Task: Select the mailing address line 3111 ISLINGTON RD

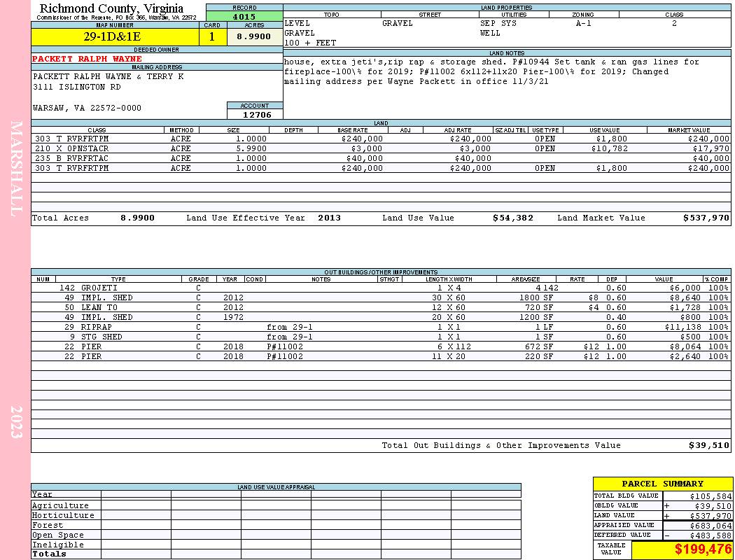Action: (x=77, y=87)
